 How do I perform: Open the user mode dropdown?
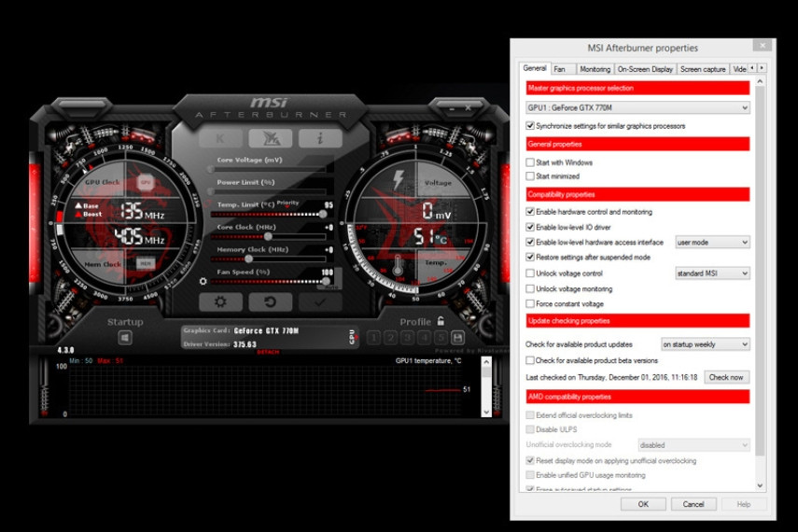[x=712, y=243]
